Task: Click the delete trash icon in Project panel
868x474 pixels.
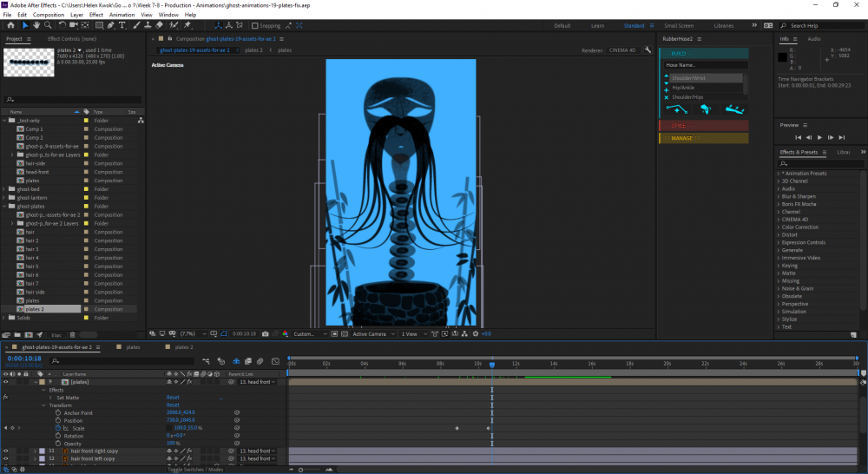Action: click(x=73, y=334)
